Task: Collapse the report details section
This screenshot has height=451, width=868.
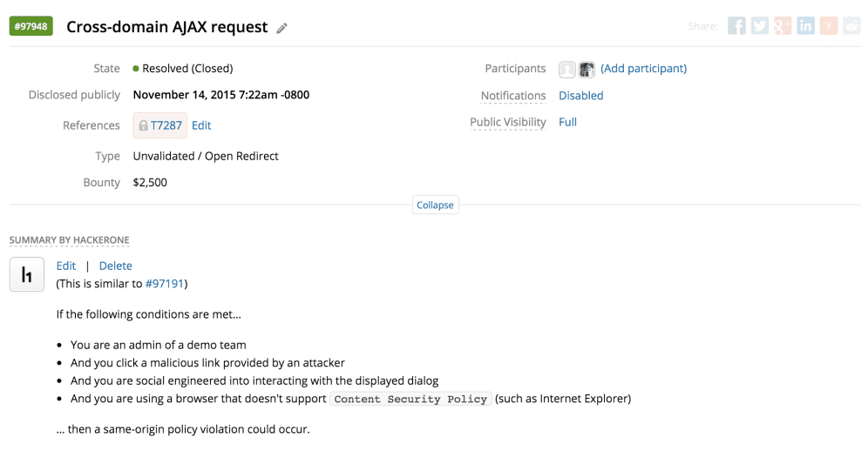Action: pyautogui.click(x=435, y=205)
